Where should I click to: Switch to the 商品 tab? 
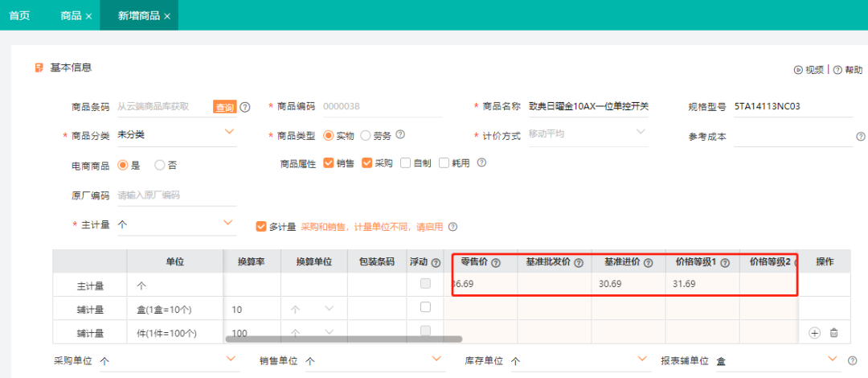click(71, 15)
